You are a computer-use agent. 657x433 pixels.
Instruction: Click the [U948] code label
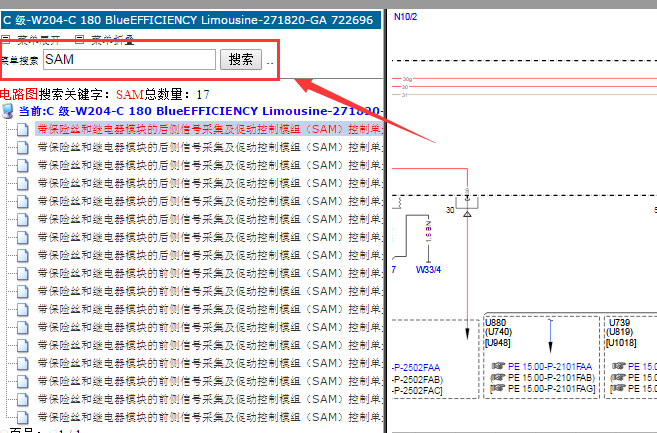(497, 343)
